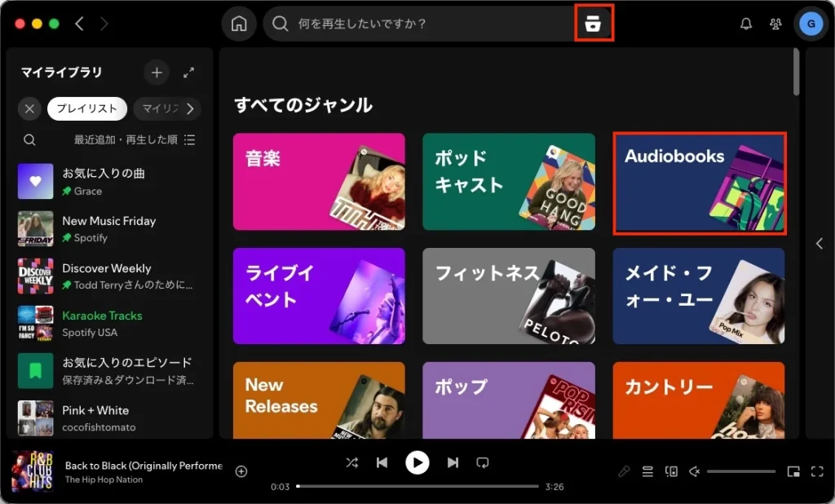The width and height of the screenshot is (835, 504).
Task: Open the 音楽 genre card
Action: tap(319, 182)
